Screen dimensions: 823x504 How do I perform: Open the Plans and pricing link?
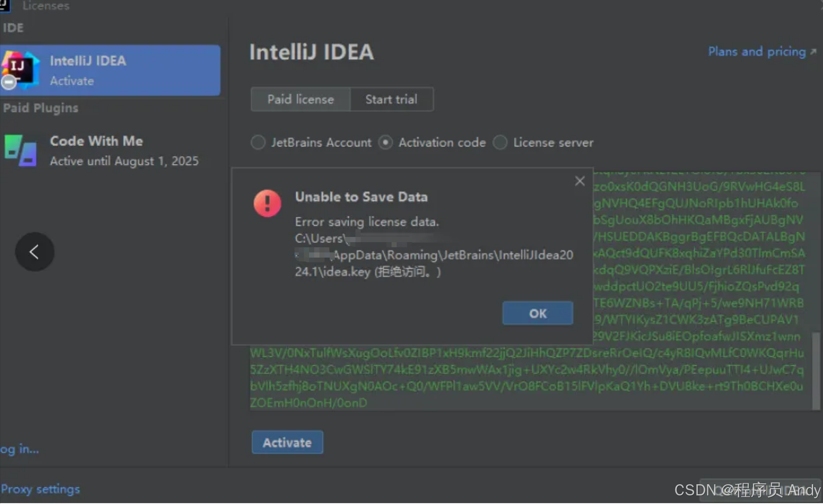[762, 52]
